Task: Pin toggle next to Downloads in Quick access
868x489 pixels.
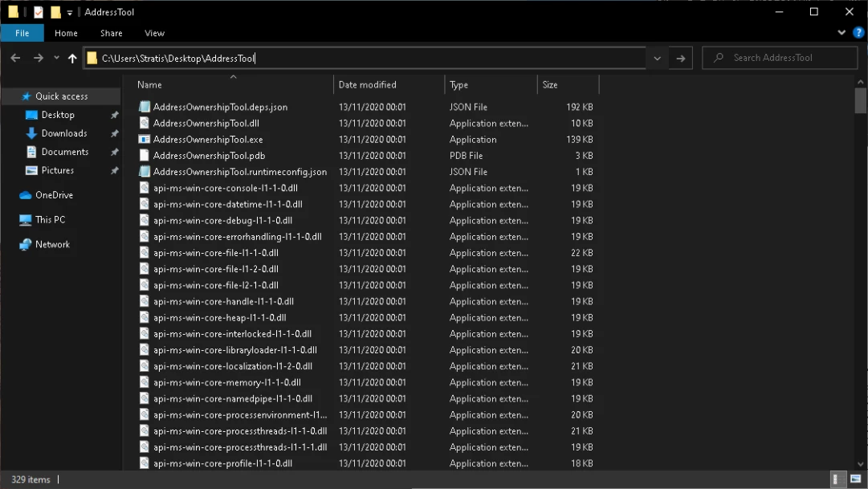Action: tap(114, 133)
